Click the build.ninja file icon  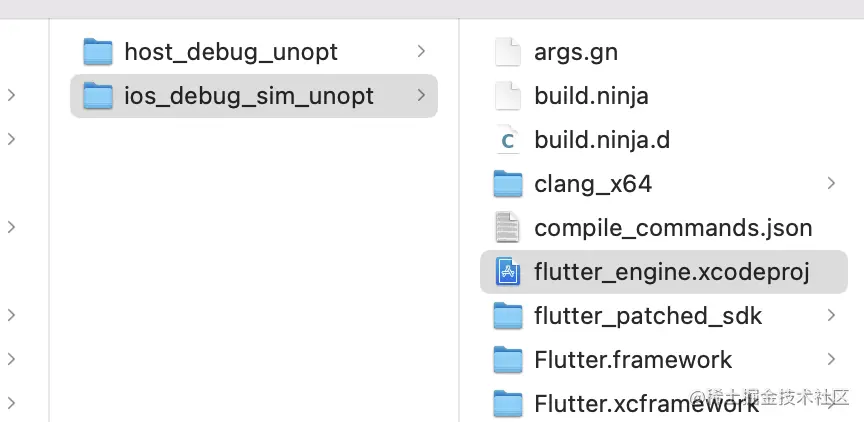[x=508, y=96]
